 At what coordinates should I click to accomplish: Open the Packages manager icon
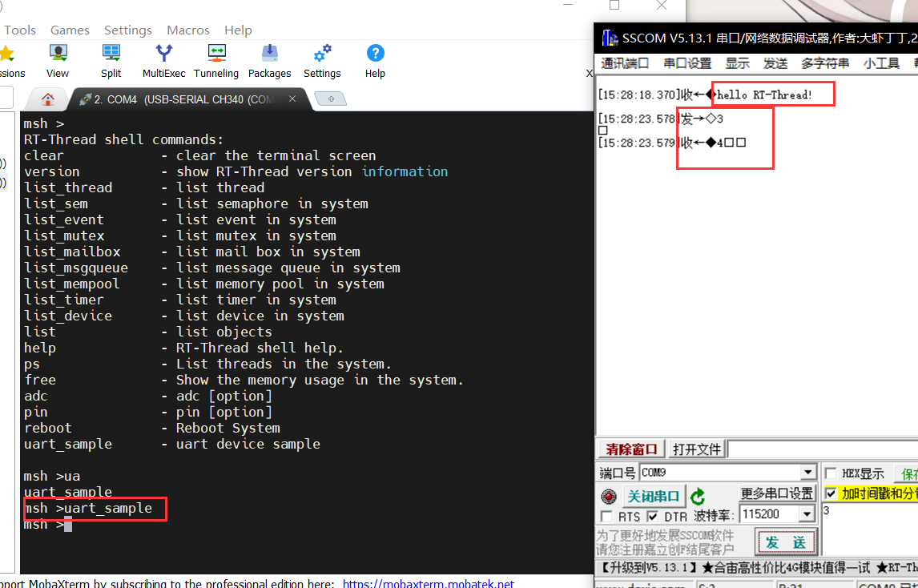click(x=269, y=56)
